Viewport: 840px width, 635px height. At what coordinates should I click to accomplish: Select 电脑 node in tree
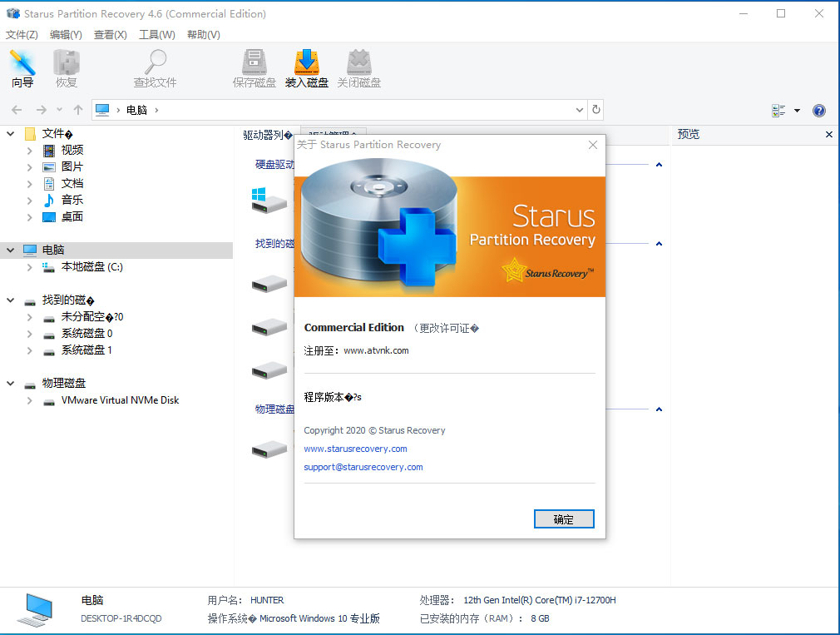pyautogui.click(x=53, y=250)
